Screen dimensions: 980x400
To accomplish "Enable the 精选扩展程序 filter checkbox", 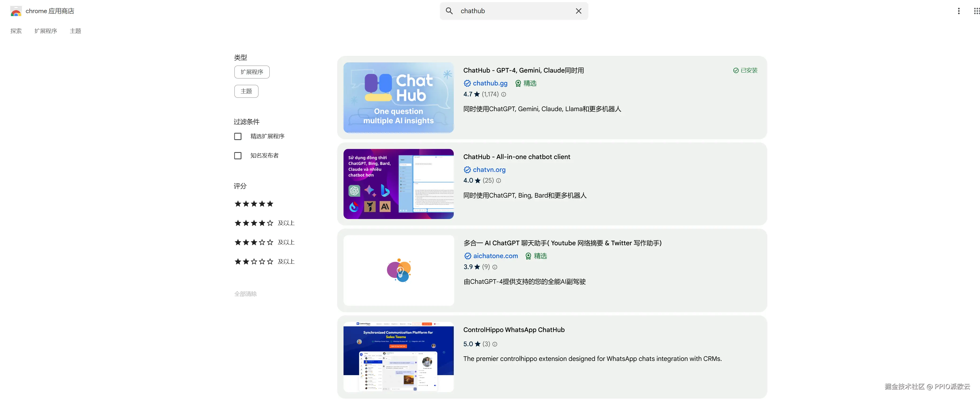I will [238, 136].
